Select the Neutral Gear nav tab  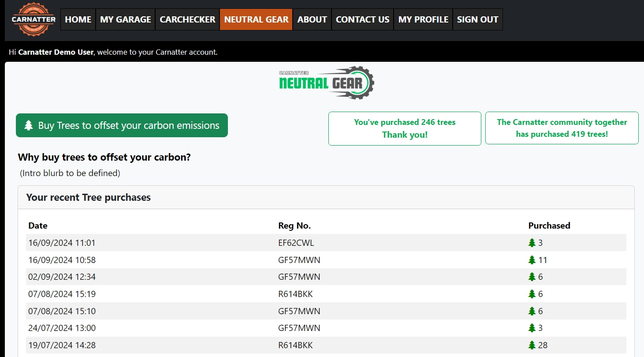(256, 20)
